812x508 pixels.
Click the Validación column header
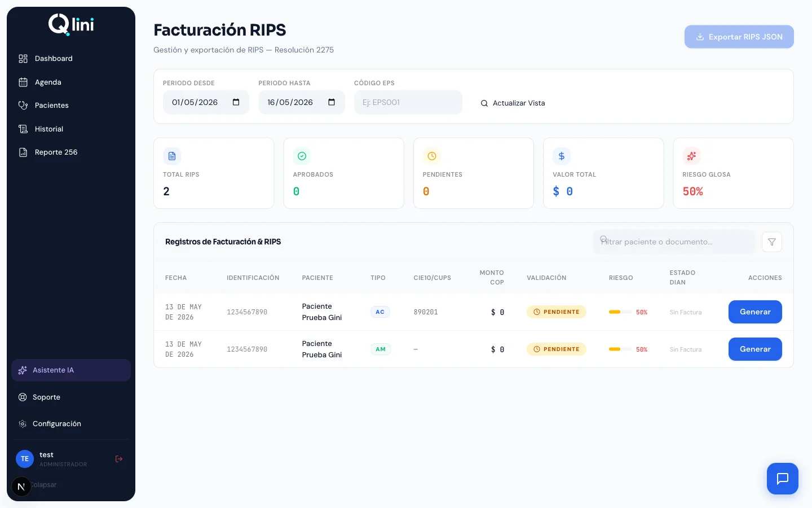[x=546, y=278]
